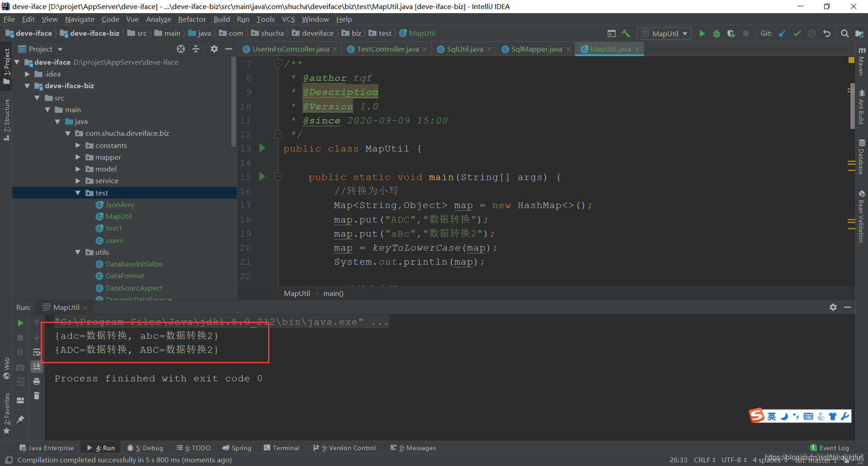Viewport: 868px width, 466px height.
Task: Click the CRLF line separator indicator
Action: (704, 460)
